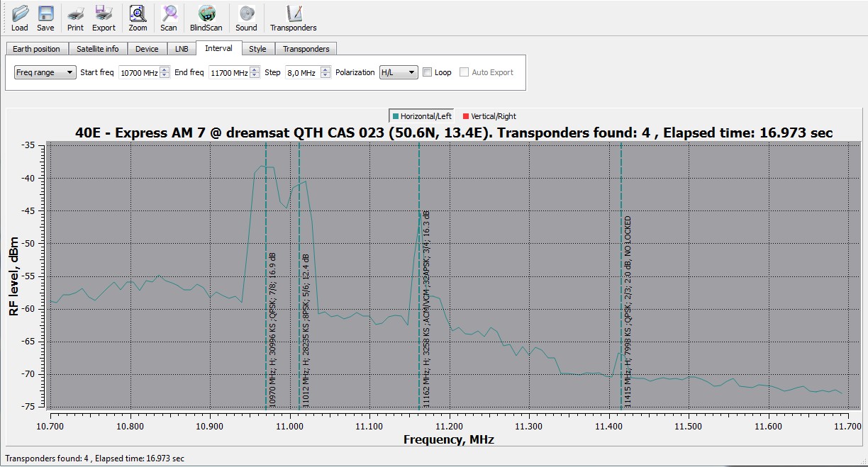The image size is (868, 467).
Task: Enable the Loop checkbox
Action: pyautogui.click(x=428, y=72)
